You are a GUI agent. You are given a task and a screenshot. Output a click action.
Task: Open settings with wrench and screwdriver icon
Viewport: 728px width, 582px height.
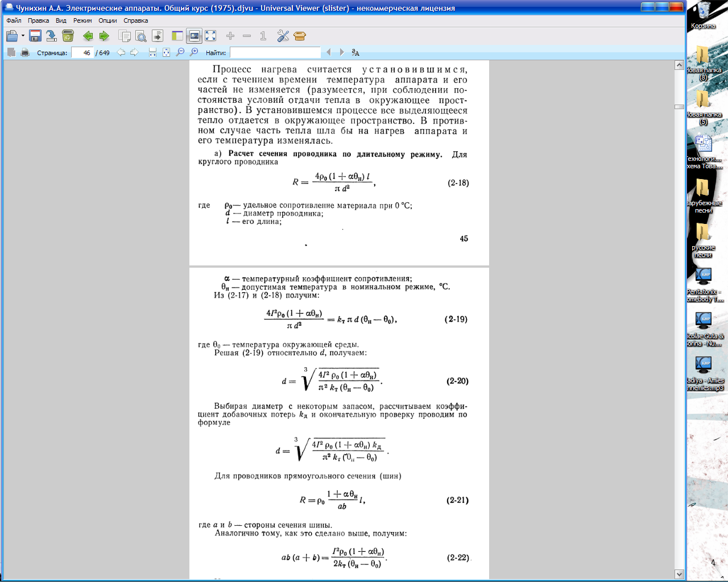tap(283, 36)
